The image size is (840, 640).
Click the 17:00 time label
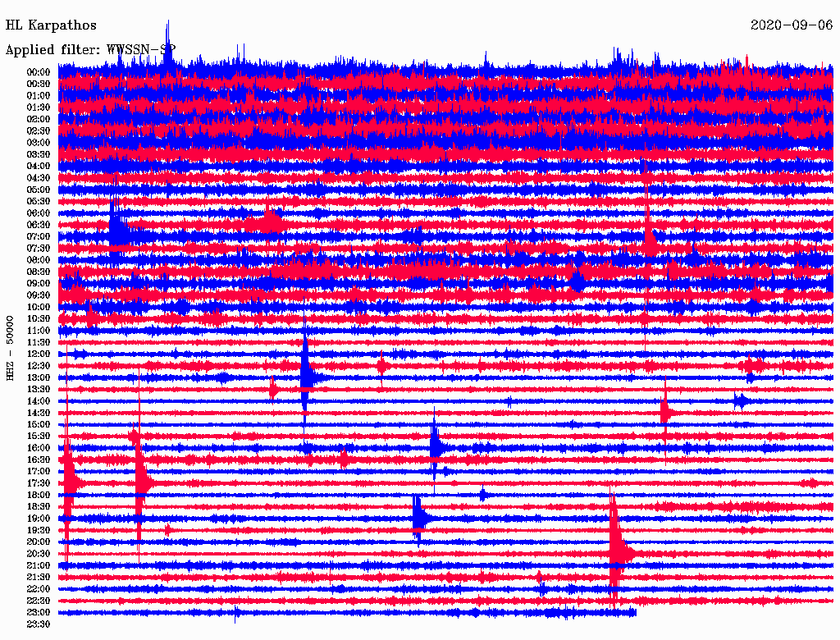coord(39,472)
